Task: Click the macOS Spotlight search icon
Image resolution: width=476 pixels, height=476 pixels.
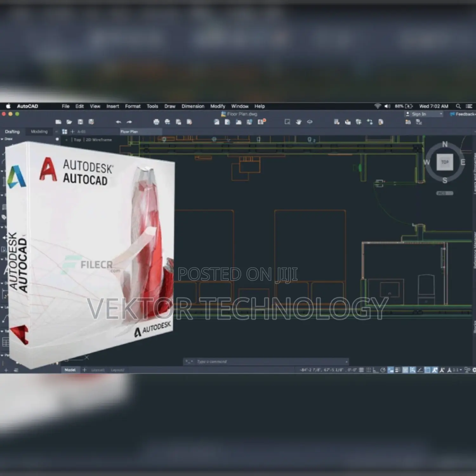Action: 458,106
